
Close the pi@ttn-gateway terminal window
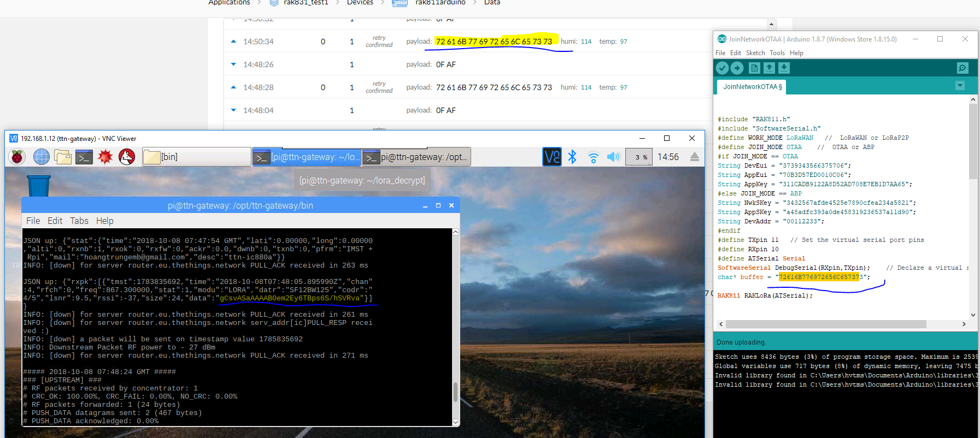pyautogui.click(x=451, y=206)
